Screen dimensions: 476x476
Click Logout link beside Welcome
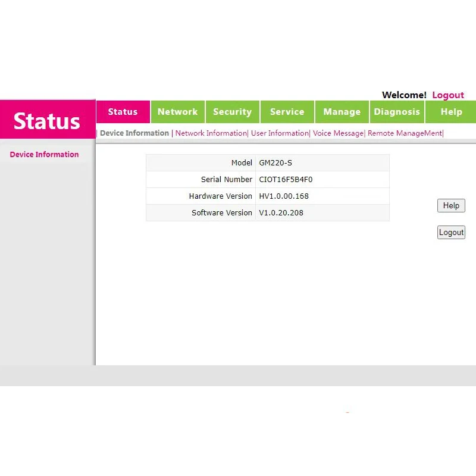click(x=448, y=95)
